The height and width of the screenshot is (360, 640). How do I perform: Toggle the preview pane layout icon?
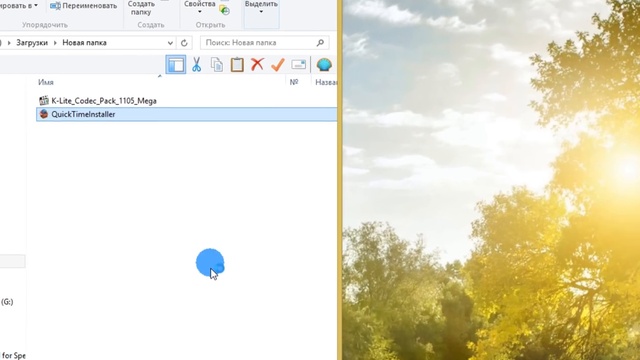(176, 64)
